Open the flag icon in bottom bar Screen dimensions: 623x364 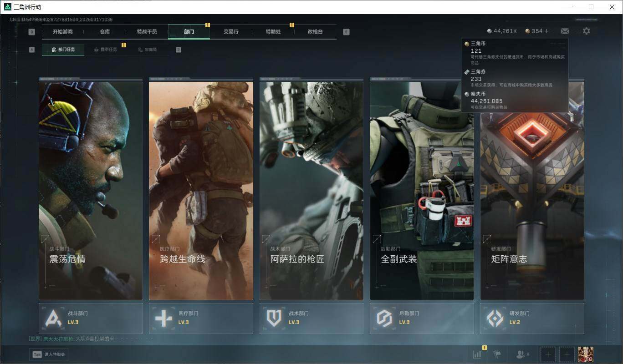coord(497,354)
